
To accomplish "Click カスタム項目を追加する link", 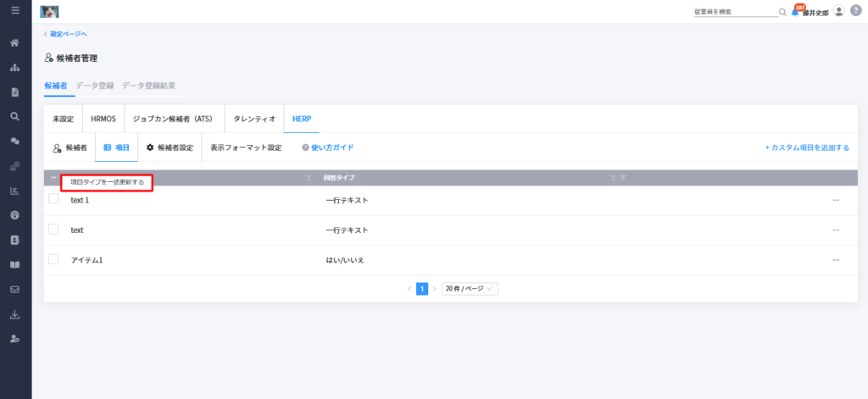I will (807, 147).
